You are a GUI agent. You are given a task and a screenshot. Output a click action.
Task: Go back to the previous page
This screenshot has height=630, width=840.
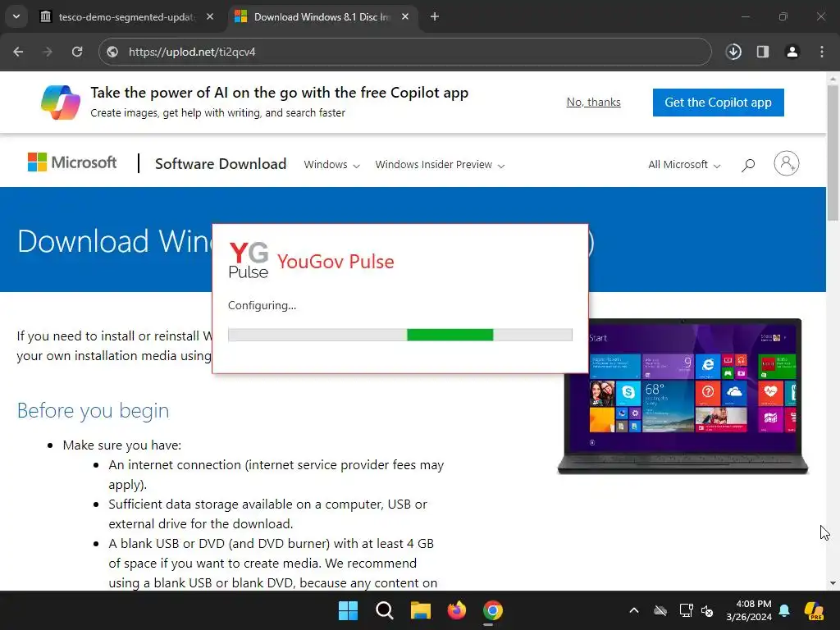[x=18, y=52]
